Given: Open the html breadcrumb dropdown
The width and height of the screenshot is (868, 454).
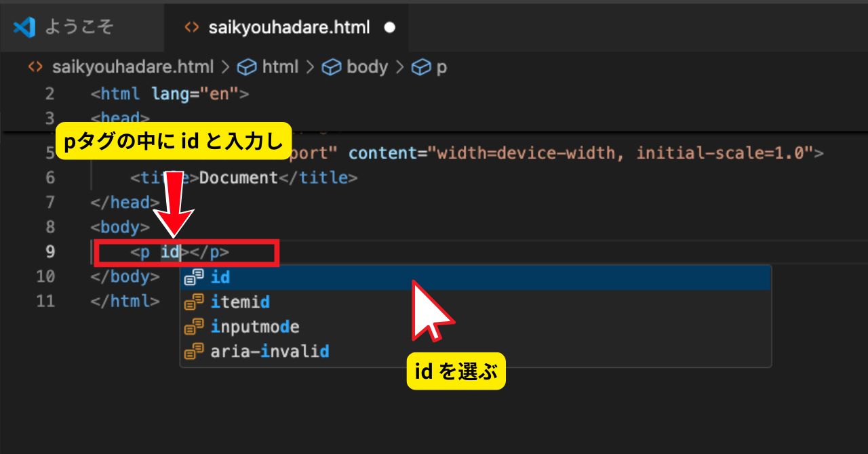Looking at the screenshot, I should (x=280, y=67).
